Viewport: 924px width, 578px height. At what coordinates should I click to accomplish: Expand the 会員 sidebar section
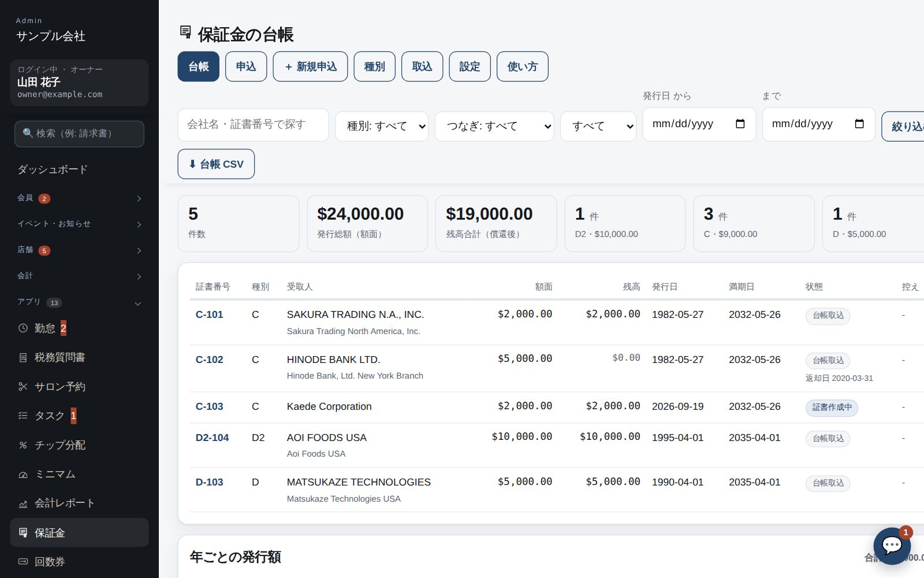coord(80,198)
